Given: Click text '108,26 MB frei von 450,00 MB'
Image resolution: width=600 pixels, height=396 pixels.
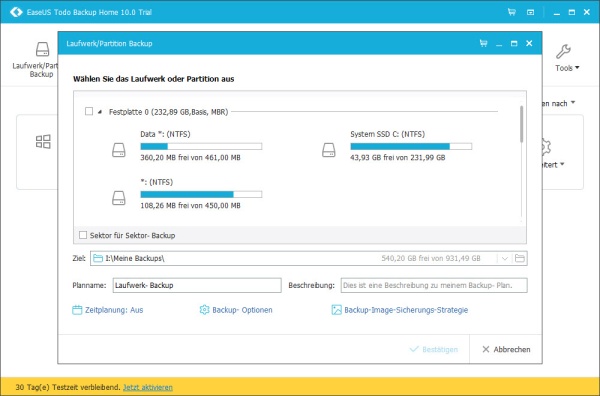Looking at the screenshot, I should (x=191, y=205).
